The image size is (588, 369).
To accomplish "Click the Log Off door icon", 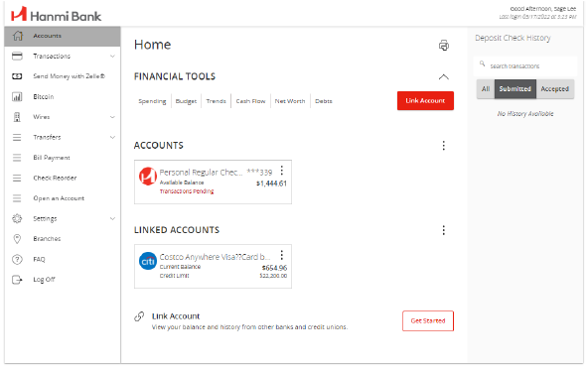I will pos(17,280).
